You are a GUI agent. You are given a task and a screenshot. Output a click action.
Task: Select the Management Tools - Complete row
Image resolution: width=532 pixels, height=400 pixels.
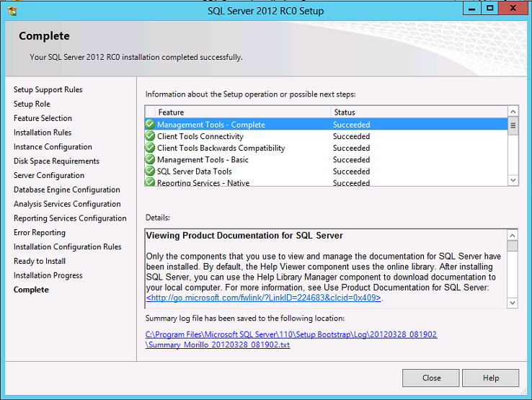point(326,125)
